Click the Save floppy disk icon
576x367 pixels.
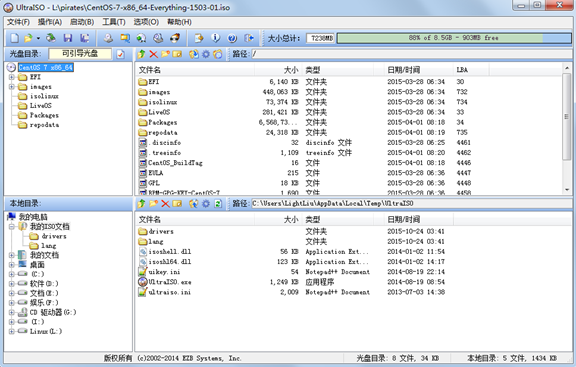[x=68, y=38]
